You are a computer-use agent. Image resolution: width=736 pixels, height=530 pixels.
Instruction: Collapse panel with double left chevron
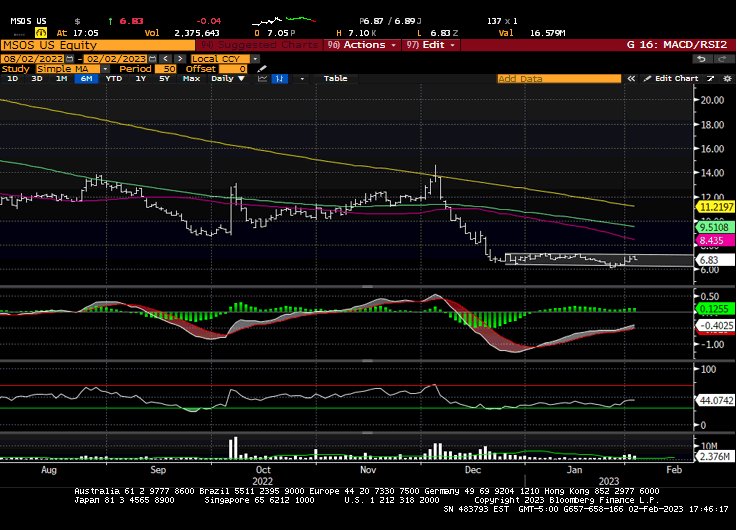click(x=631, y=78)
